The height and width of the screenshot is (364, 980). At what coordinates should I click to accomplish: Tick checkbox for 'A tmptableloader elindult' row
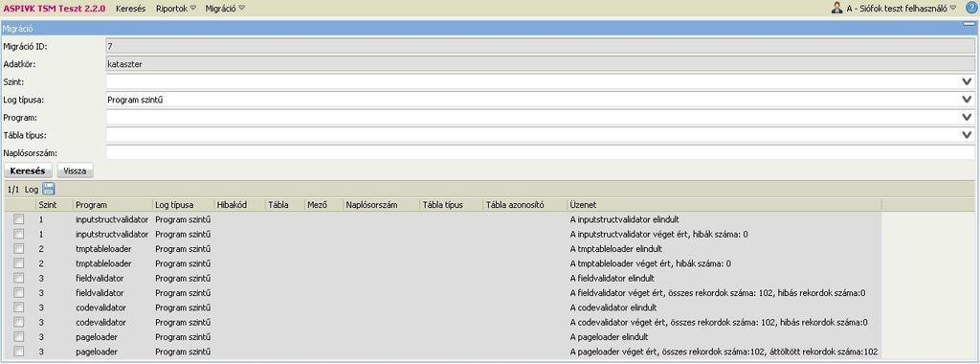[x=19, y=249]
